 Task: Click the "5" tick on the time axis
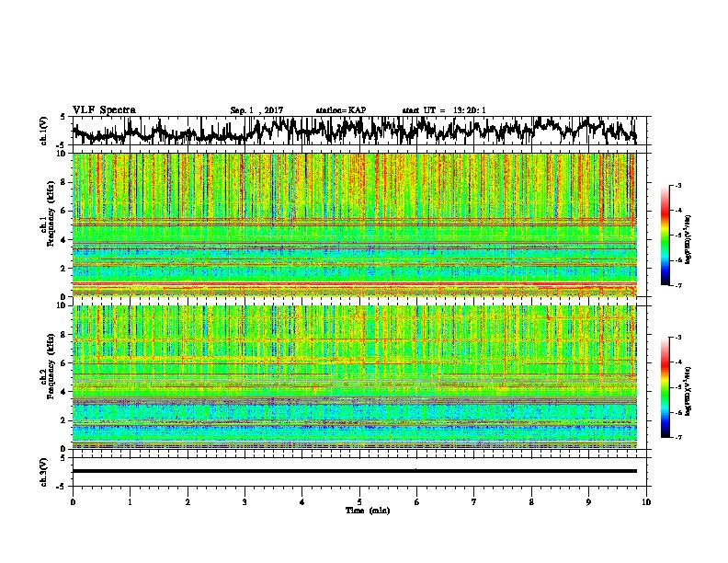(359, 502)
